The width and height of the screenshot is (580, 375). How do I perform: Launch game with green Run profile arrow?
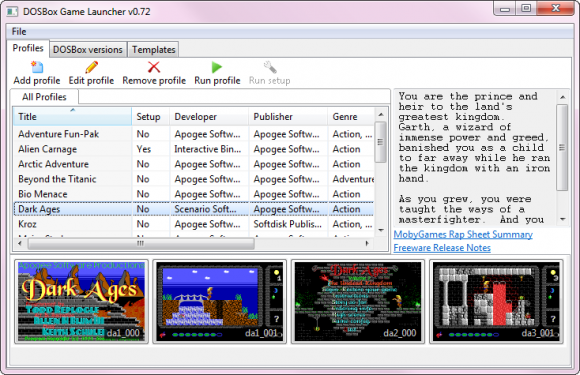click(217, 67)
